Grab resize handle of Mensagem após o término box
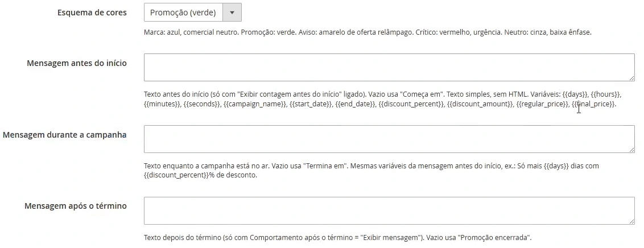 [x=631, y=221]
